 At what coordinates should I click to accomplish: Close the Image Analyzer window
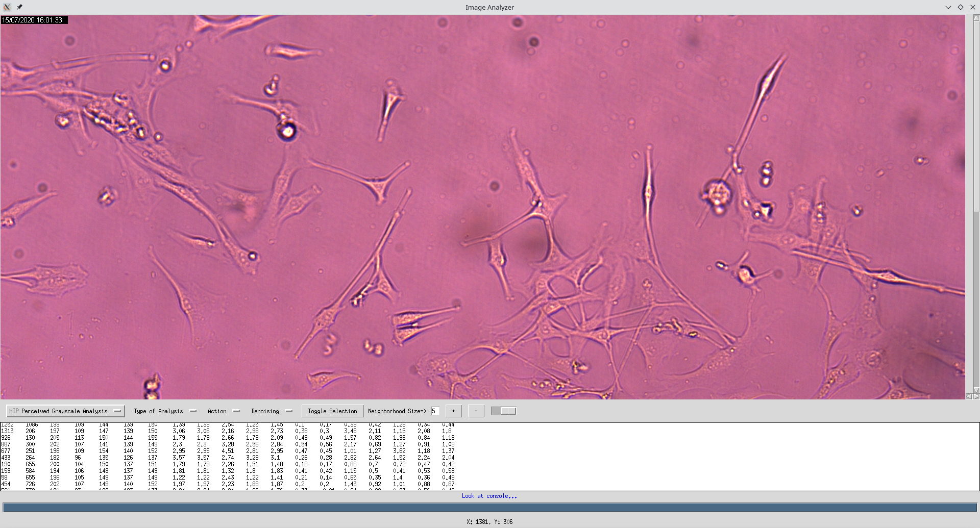(x=972, y=7)
